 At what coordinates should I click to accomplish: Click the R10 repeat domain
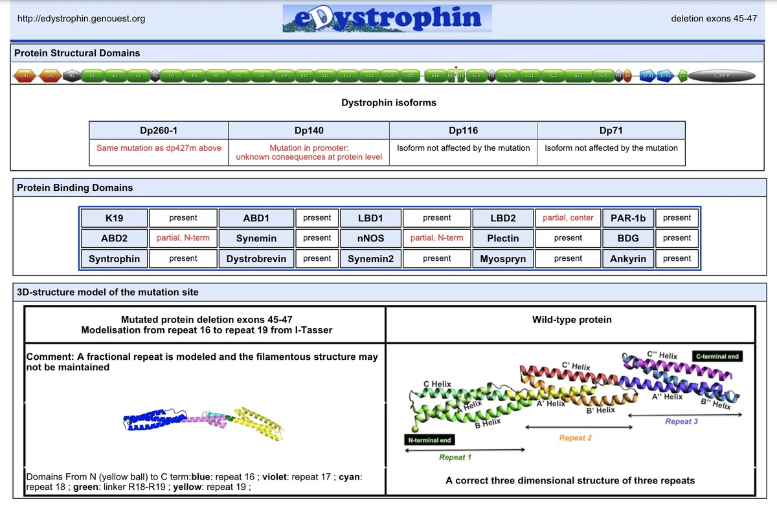tap(304, 76)
